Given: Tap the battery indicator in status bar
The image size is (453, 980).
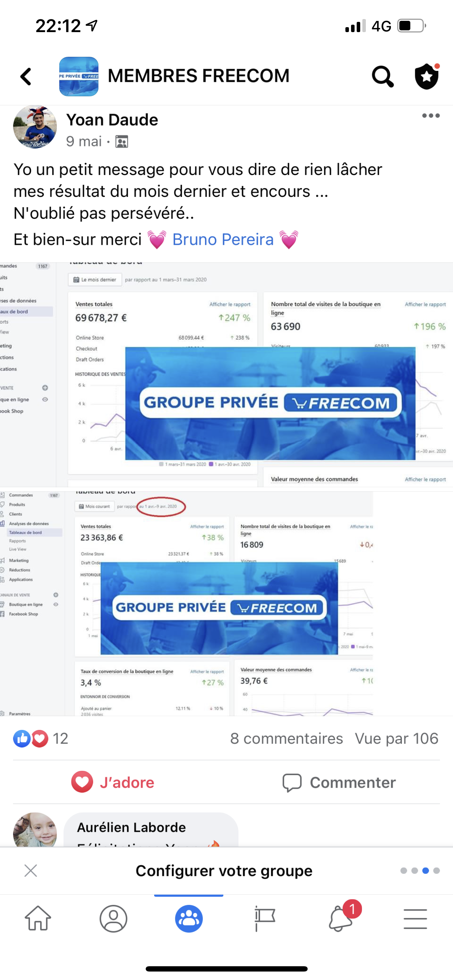Looking at the screenshot, I should pos(411,26).
